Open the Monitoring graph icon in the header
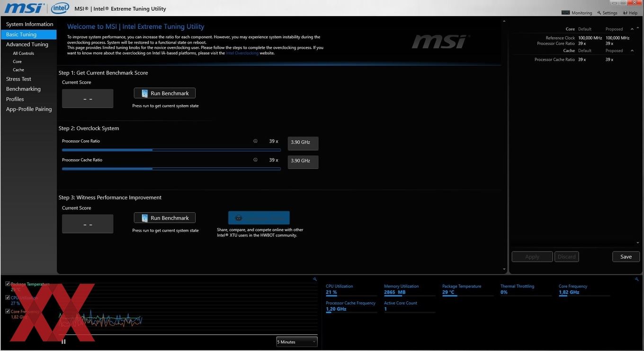 click(565, 13)
